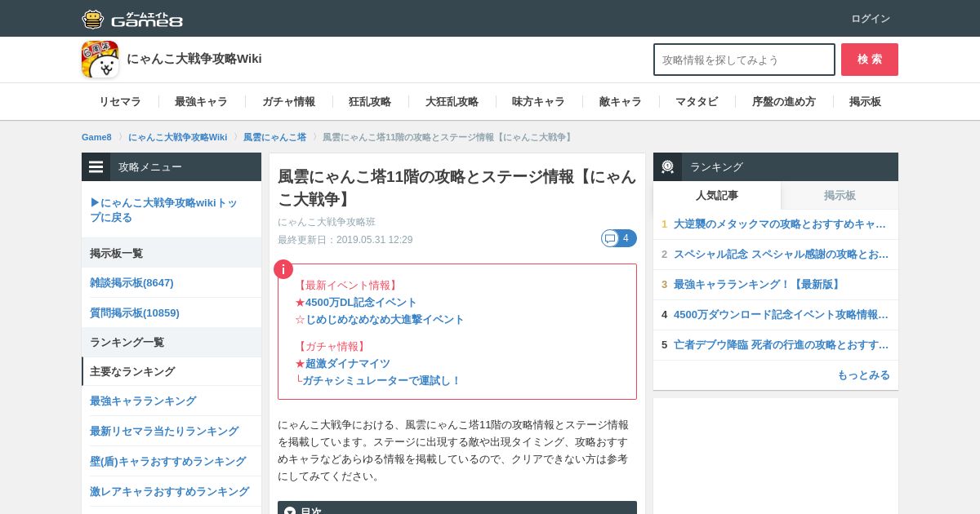Click the にゃんこ大戦争攻略班 author text

pyautogui.click(x=327, y=222)
